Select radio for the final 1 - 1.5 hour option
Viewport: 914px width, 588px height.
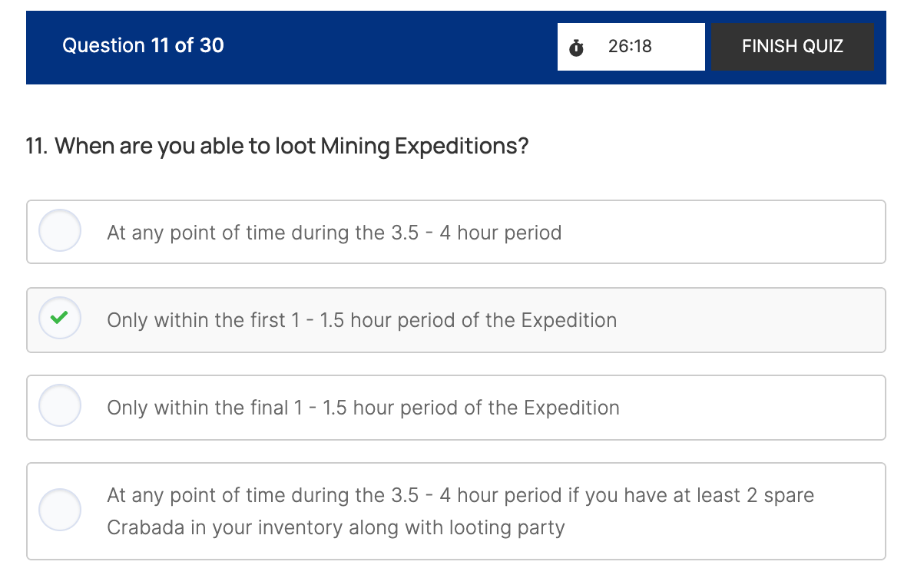point(59,405)
